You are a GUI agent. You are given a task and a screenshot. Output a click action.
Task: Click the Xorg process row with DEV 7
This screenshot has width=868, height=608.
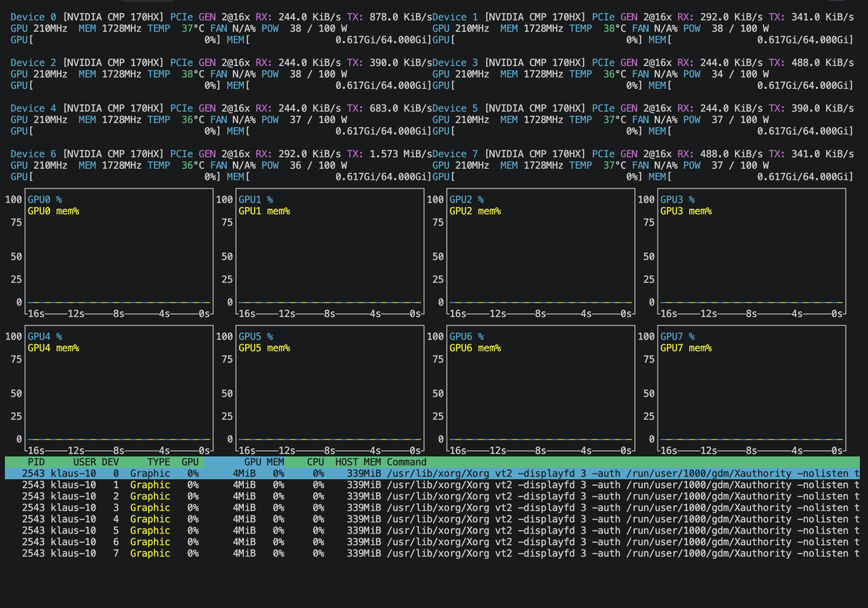(x=432, y=554)
